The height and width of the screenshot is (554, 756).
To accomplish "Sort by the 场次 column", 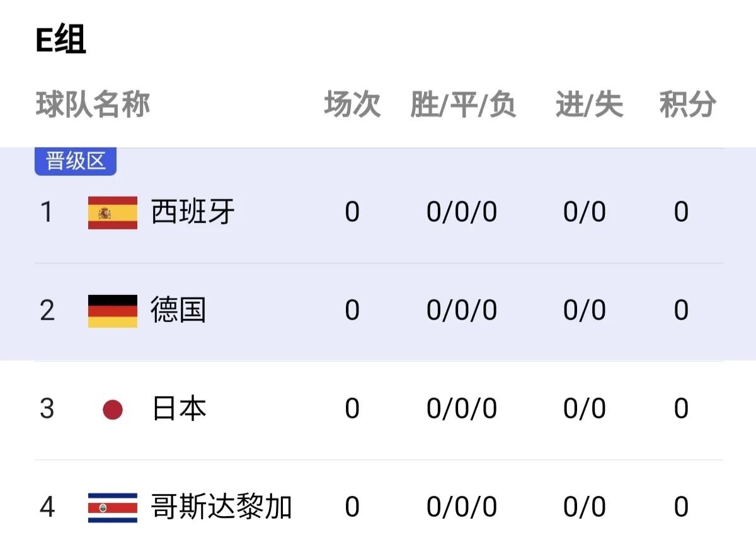I will click(x=352, y=106).
